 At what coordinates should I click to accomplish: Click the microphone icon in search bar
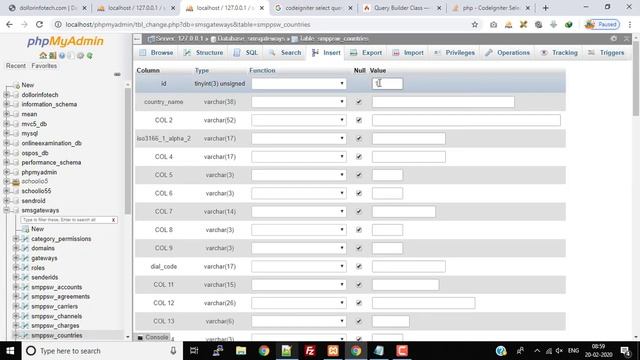coord(173,351)
